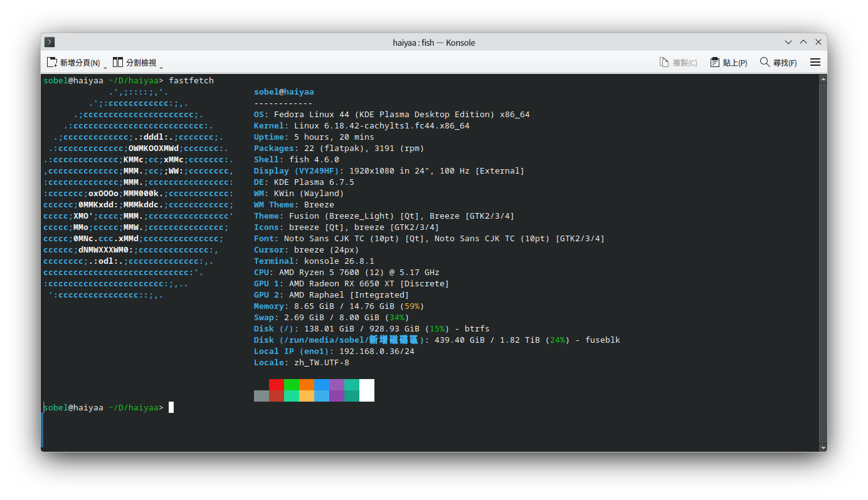Viewport: 868px width, 500px height.
Task: Click the typed 'fastfetch' command text
Action: tap(191, 81)
